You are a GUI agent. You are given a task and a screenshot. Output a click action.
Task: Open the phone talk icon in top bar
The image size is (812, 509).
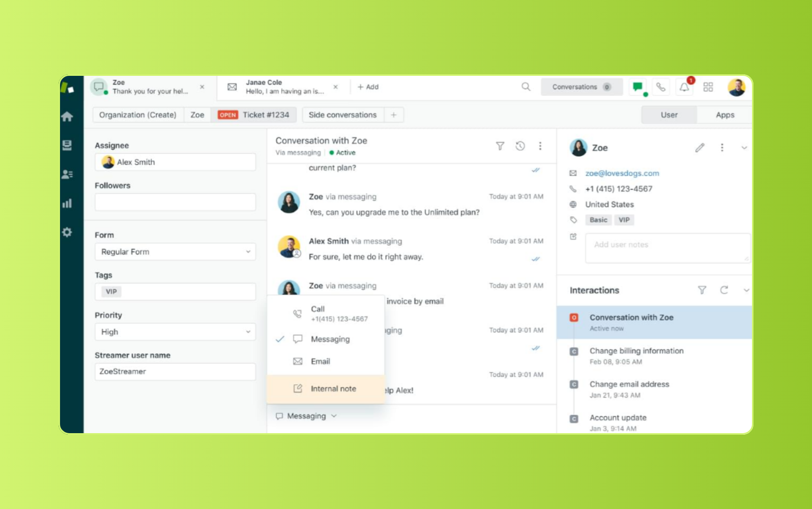[661, 87]
